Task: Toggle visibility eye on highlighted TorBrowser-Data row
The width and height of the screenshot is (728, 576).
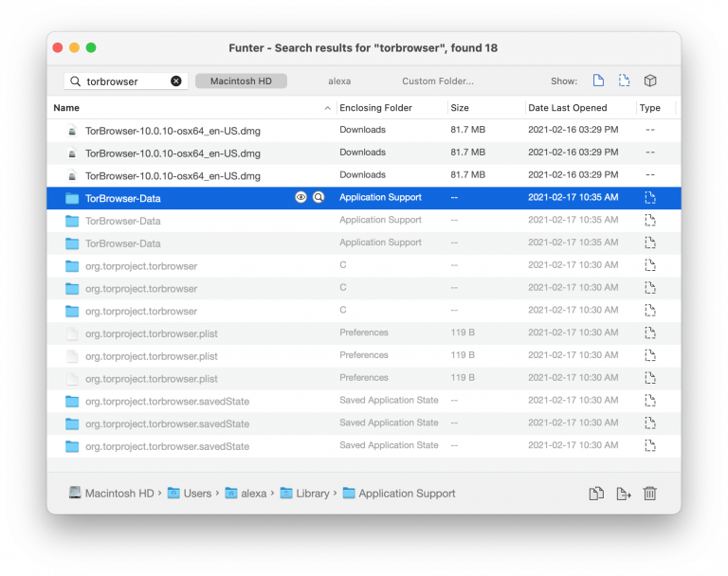Action: tap(300, 197)
